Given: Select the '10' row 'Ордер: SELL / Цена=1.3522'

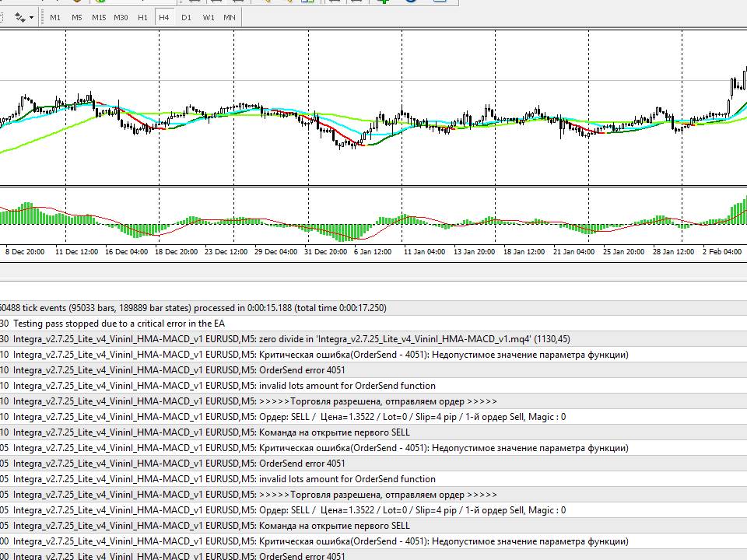Looking at the screenshot, I should [373, 417].
